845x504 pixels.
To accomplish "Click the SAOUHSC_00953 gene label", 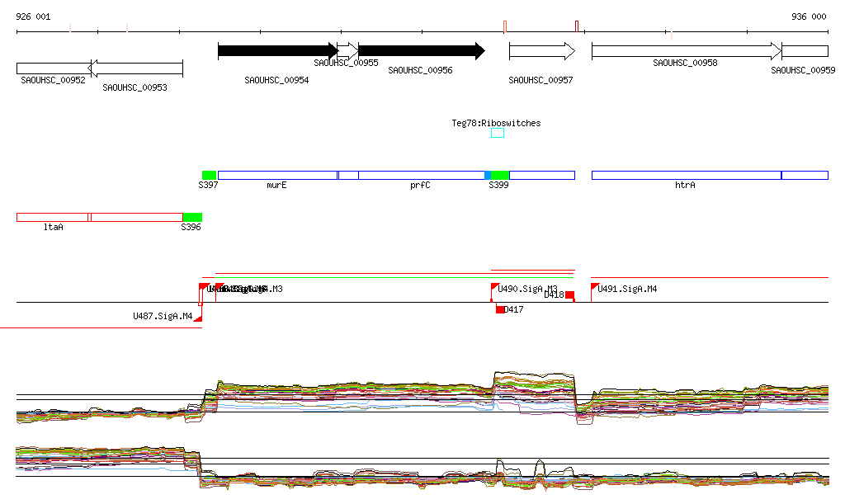I will (135, 87).
